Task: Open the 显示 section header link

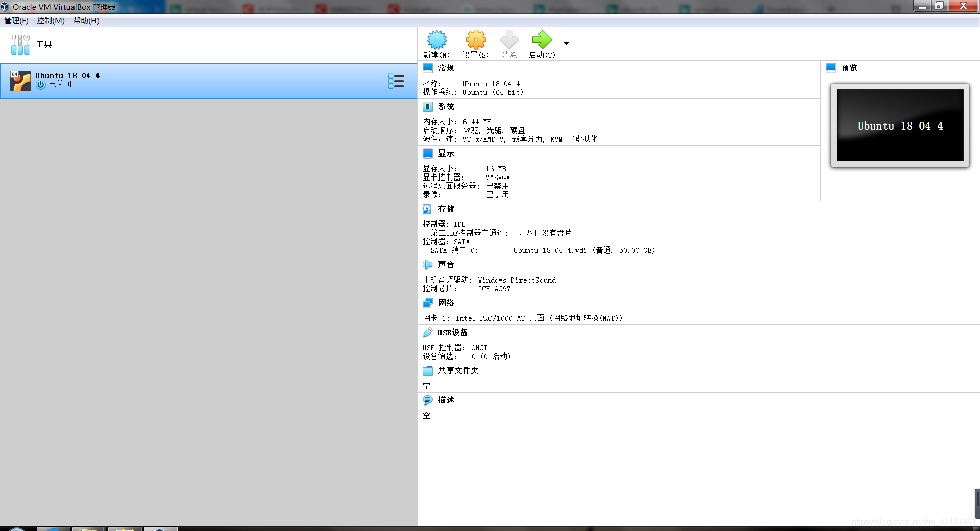Action: pyautogui.click(x=446, y=153)
